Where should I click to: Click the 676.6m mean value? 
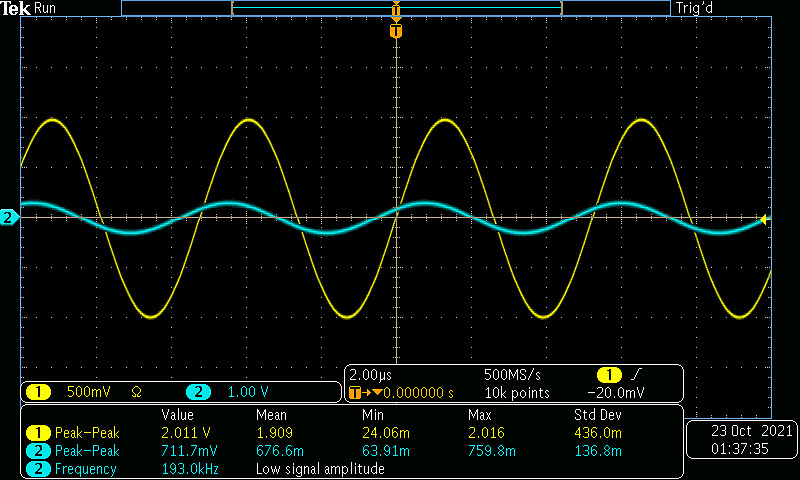click(x=280, y=451)
